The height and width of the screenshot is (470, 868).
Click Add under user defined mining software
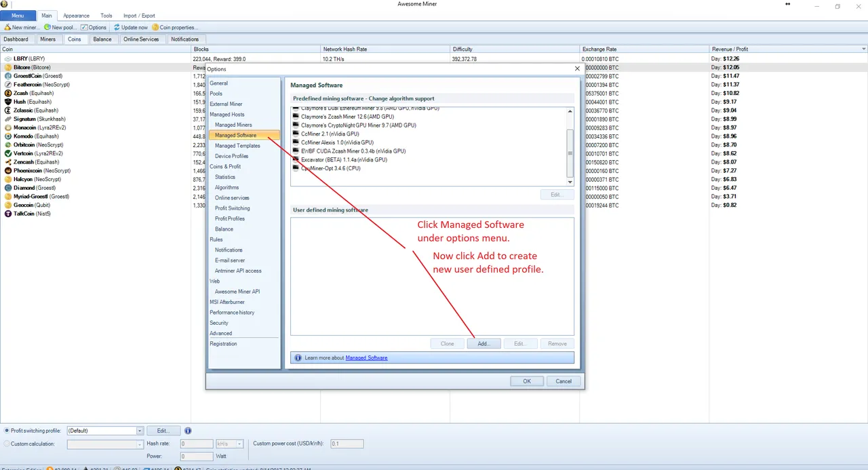click(484, 343)
